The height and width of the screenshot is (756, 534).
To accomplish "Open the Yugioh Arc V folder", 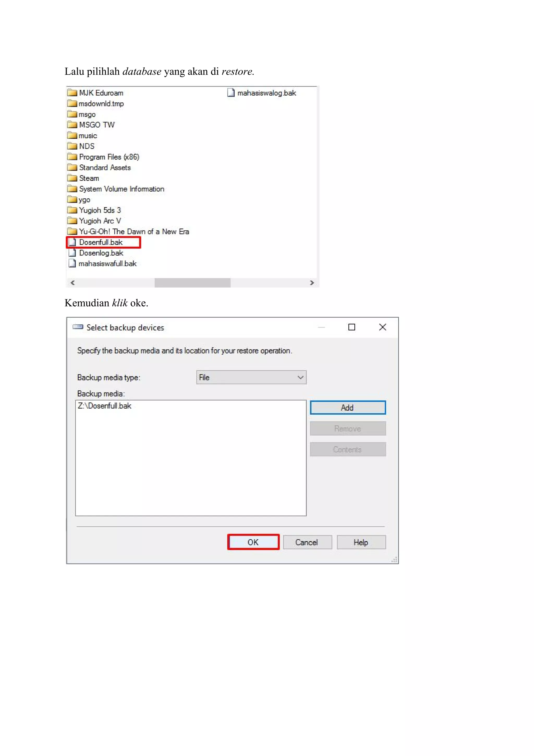I will point(94,221).
